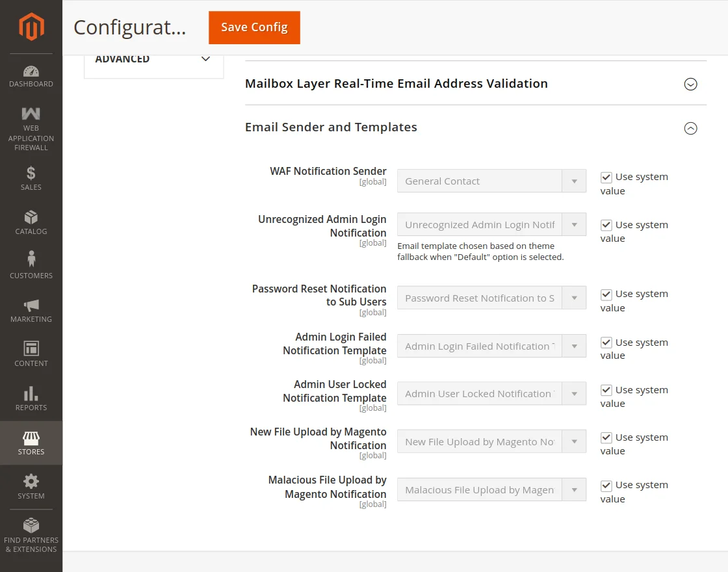Toggle Use system value for Password Reset Notification

pyautogui.click(x=606, y=294)
